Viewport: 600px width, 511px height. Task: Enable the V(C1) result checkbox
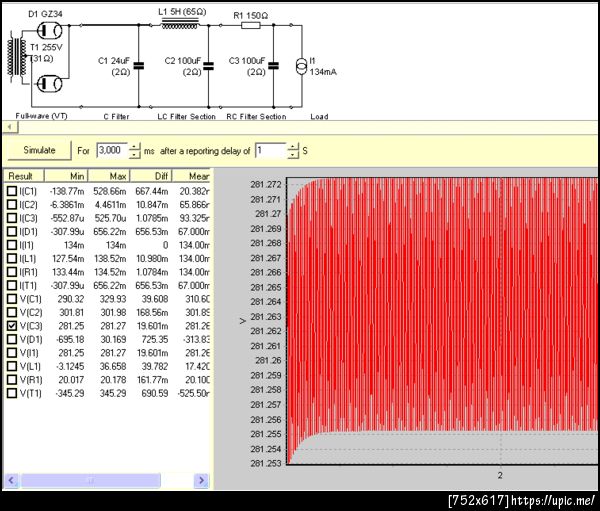(x=12, y=299)
